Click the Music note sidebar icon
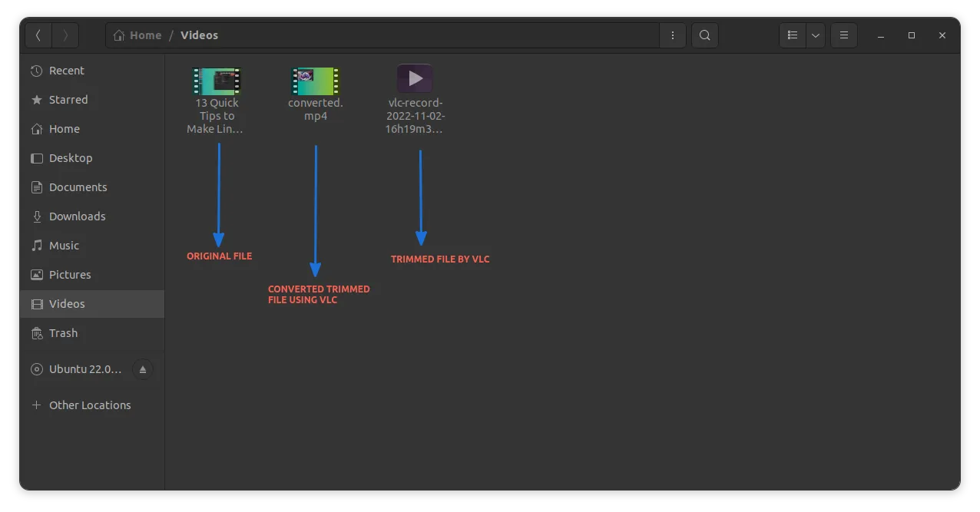The height and width of the screenshot is (512, 980). click(x=37, y=246)
